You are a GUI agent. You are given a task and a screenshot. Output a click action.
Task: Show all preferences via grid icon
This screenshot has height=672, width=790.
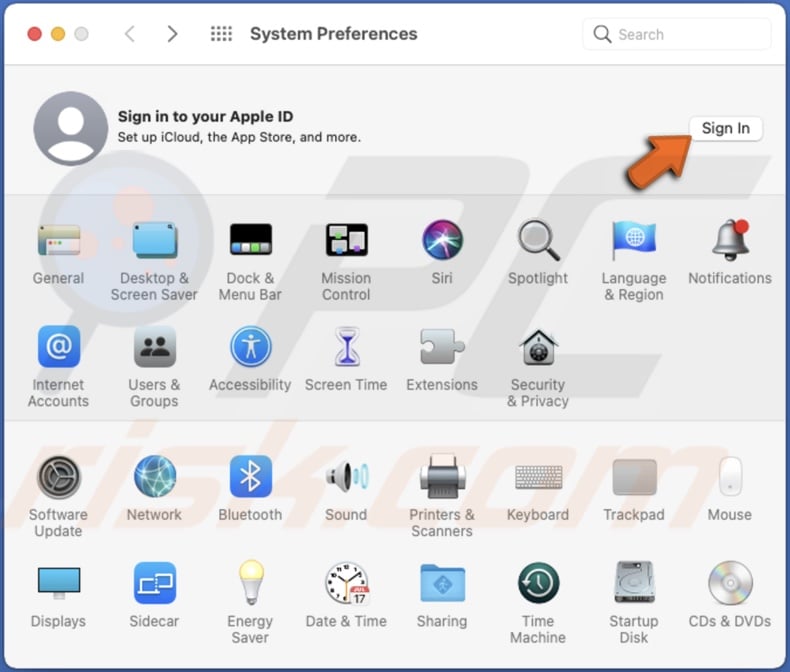[x=221, y=34]
